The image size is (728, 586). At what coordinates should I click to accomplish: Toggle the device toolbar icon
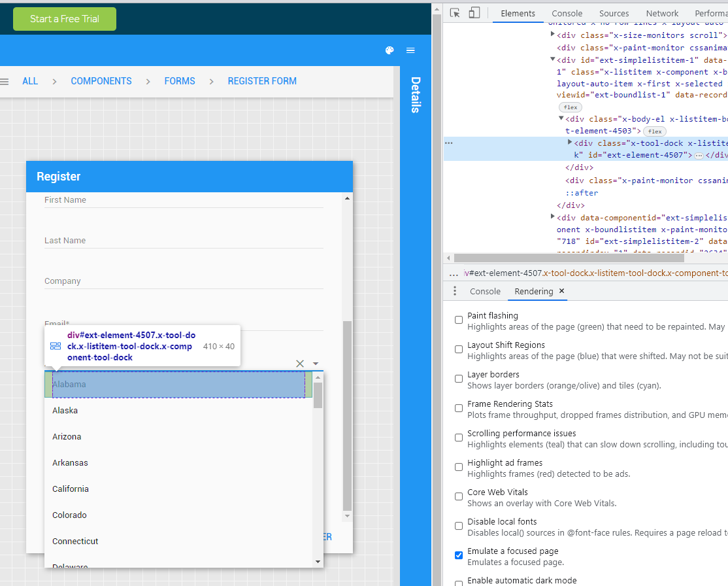474,13
